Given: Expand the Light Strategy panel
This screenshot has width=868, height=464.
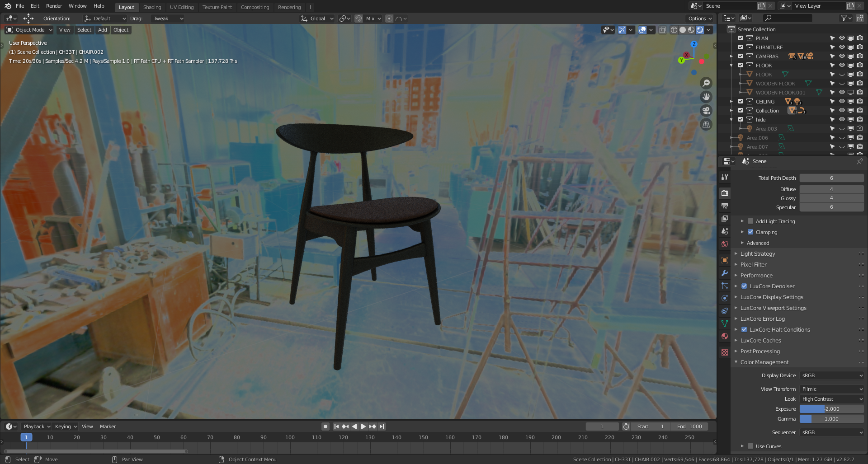Looking at the screenshot, I should [x=758, y=254].
